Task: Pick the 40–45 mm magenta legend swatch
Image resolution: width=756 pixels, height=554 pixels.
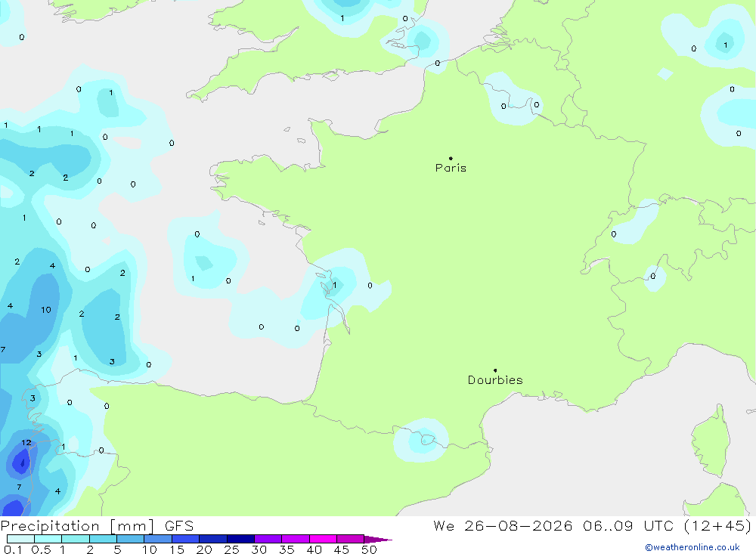Action: (323, 539)
